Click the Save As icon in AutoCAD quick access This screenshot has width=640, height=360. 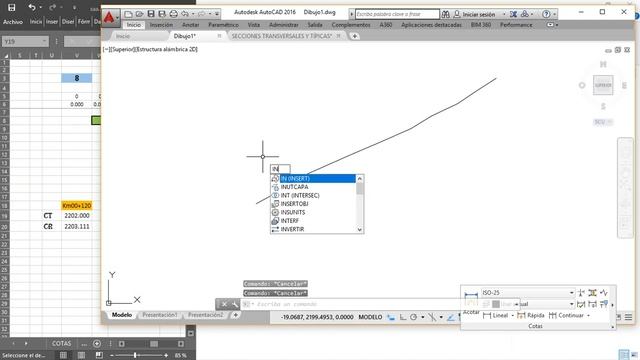point(162,14)
